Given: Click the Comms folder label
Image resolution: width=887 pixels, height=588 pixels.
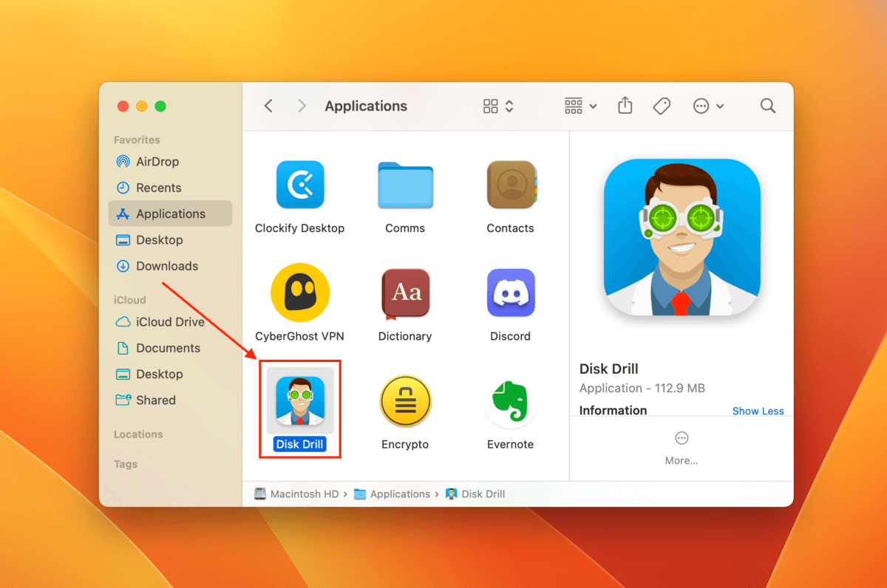Looking at the screenshot, I should click(x=405, y=228).
